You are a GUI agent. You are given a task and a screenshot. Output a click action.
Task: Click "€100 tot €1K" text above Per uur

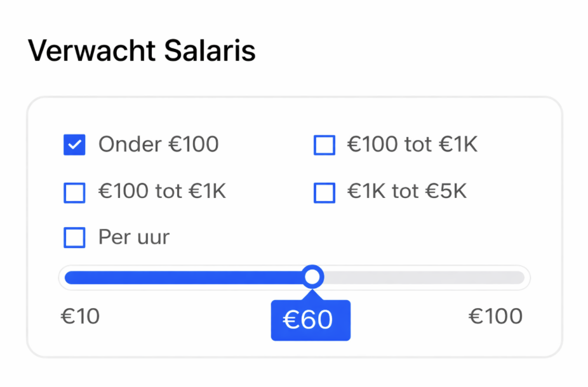click(162, 192)
